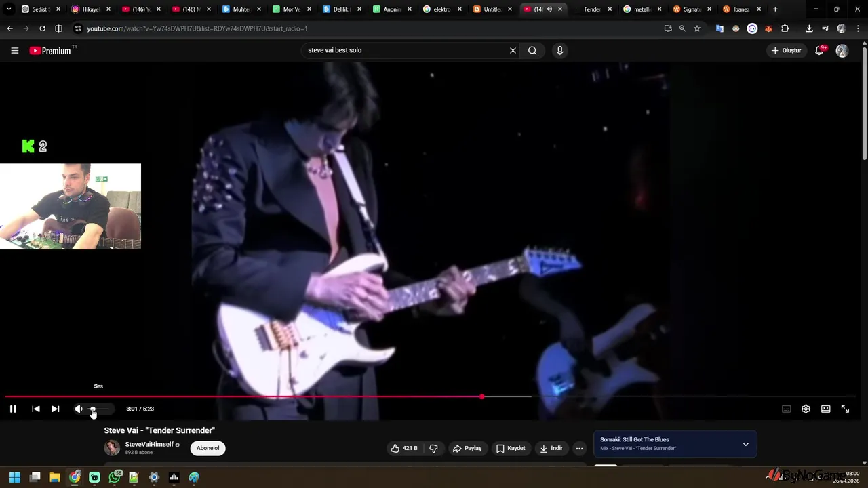Open browser zoom magnifier icon
868x488 pixels.
point(682,28)
